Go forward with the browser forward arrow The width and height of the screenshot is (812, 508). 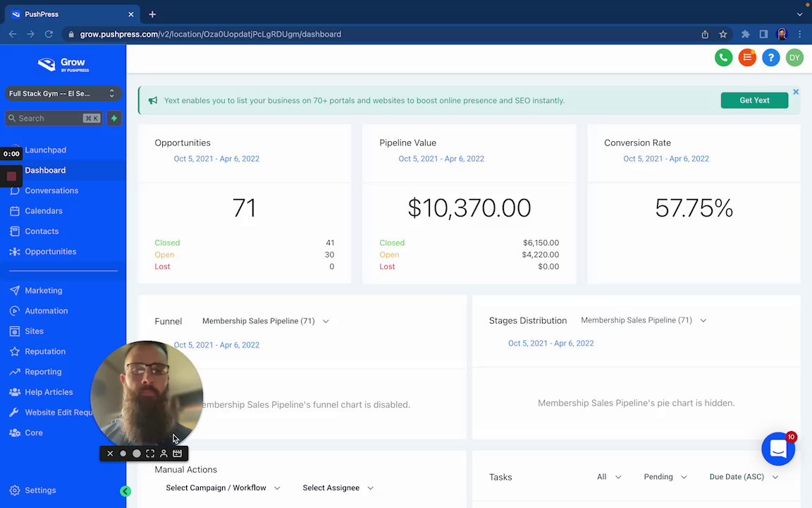tap(30, 34)
